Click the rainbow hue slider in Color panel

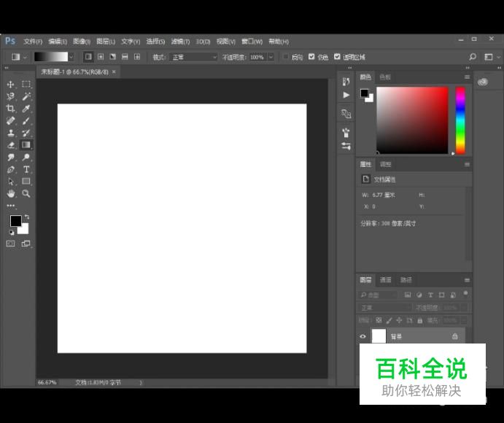(x=460, y=120)
